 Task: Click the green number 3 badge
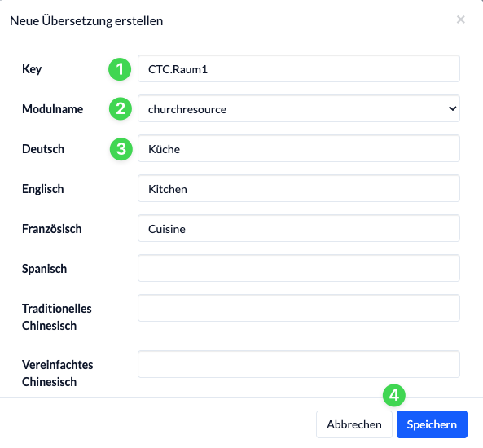[x=121, y=149]
